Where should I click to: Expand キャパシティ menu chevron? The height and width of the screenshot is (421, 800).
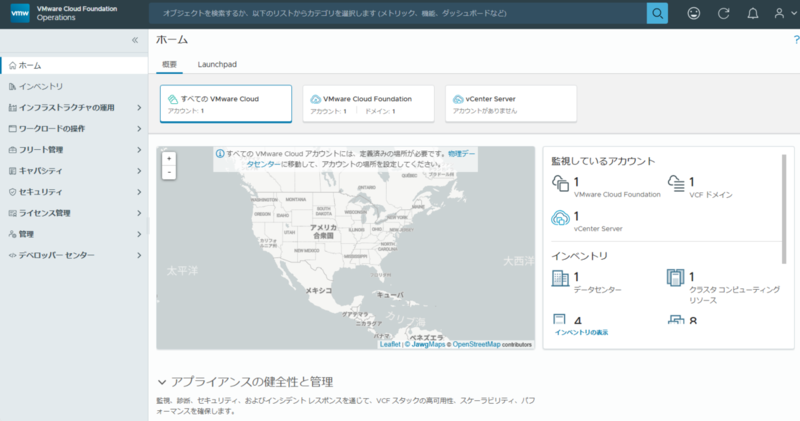tap(139, 171)
